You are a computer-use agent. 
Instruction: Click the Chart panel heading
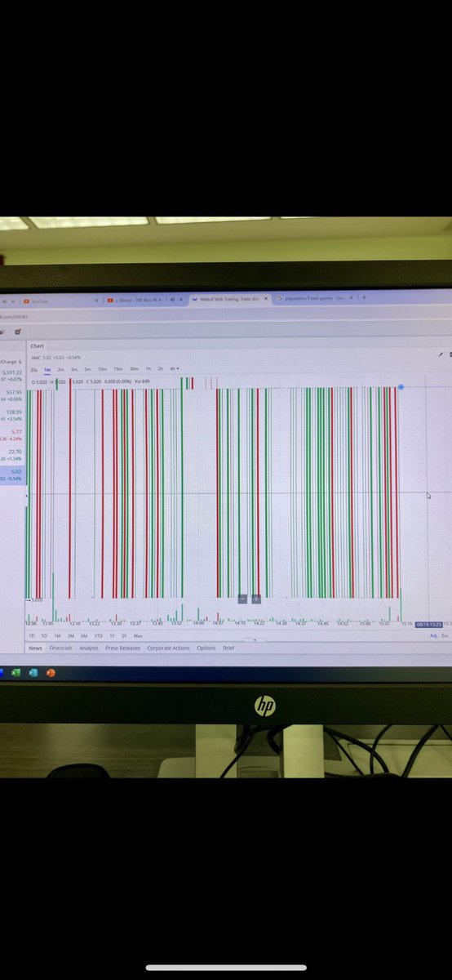pos(37,345)
